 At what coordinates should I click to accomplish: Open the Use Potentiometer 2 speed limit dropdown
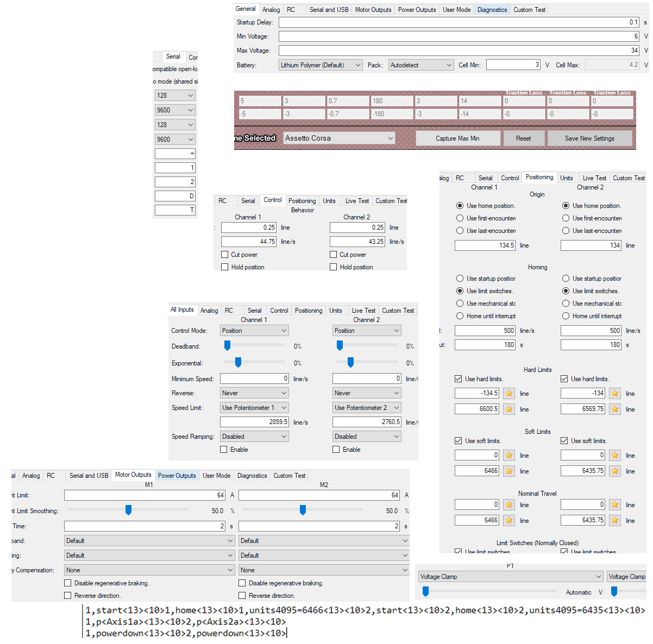pyautogui.click(x=367, y=408)
